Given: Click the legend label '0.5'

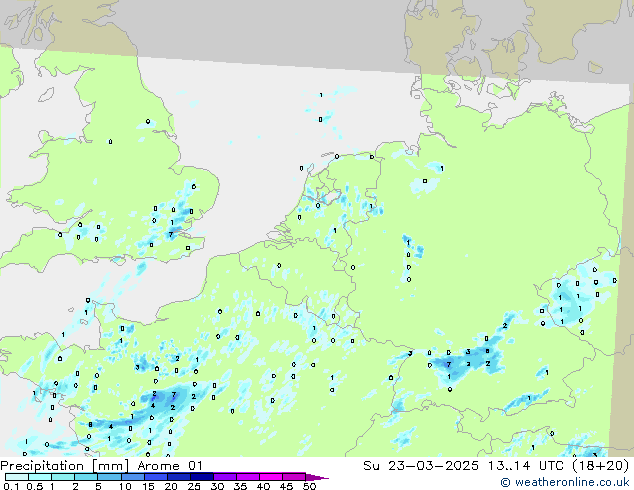Looking at the screenshot, I should [34, 486].
